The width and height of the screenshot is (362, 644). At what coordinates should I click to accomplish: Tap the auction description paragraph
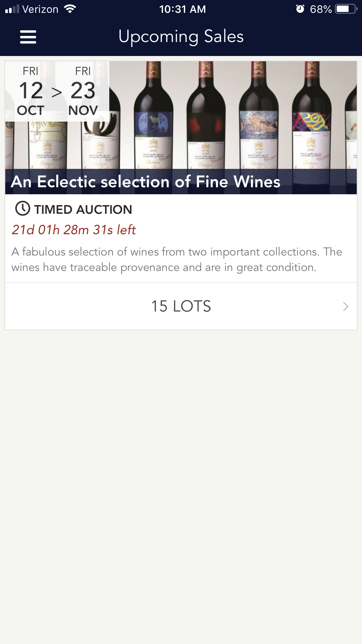coord(177,260)
